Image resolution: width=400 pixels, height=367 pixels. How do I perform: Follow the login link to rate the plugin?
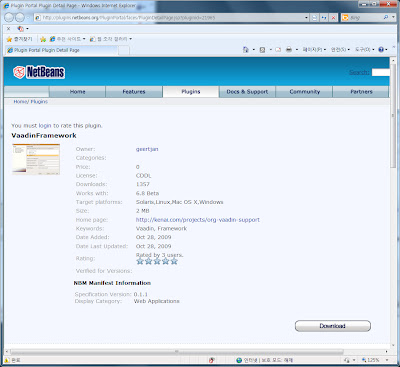[45, 126]
